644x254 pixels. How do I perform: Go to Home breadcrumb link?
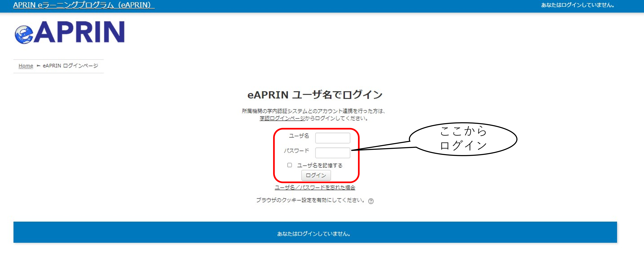click(x=26, y=66)
